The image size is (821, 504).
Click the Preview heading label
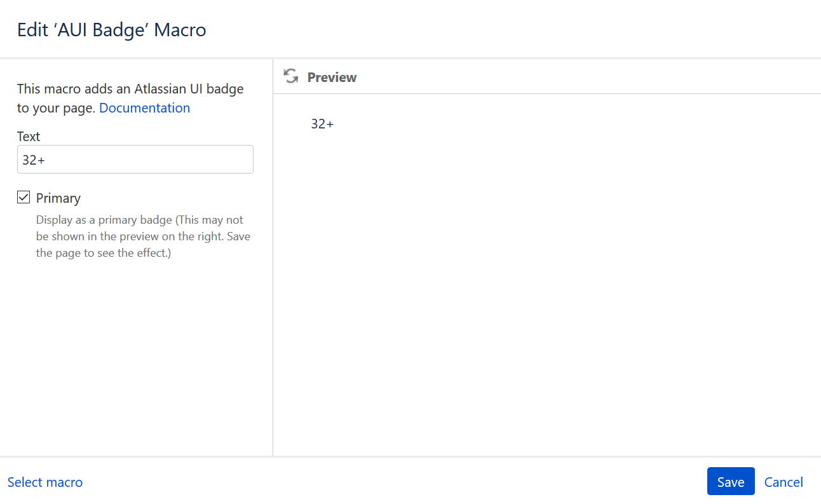pyautogui.click(x=332, y=78)
